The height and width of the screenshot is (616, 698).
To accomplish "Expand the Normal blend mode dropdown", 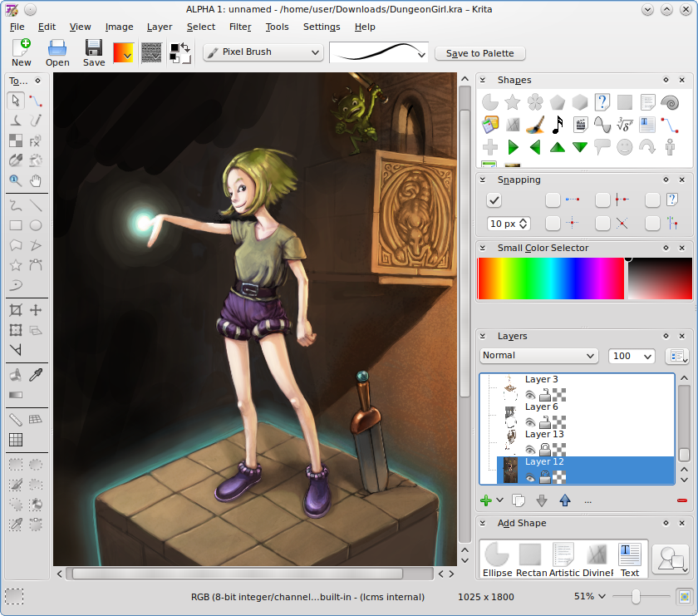I will [x=538, y=356].
